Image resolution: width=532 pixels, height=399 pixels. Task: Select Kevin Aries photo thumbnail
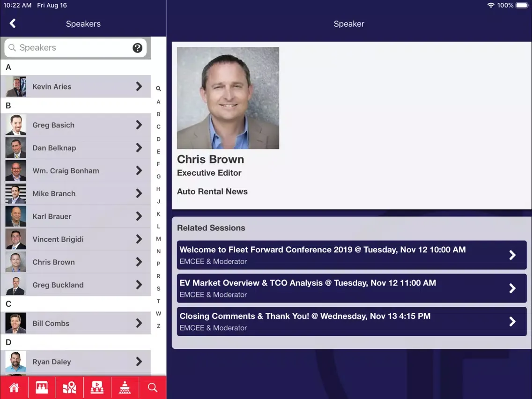pyautogui.click(x=15, y=86)
